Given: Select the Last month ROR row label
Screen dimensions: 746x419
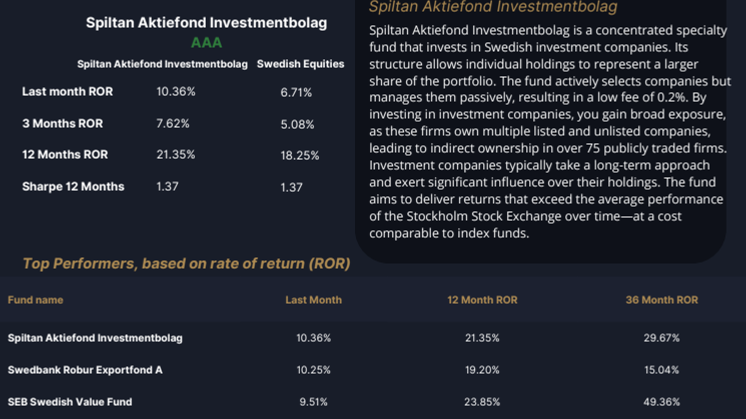Looking at the screenshot, I should tap(67, 92).
